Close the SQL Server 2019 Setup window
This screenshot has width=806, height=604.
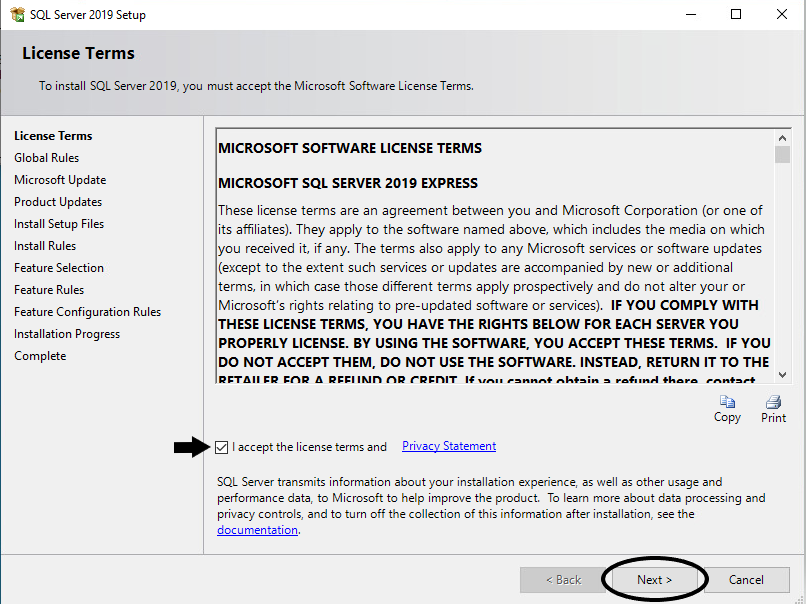pyautogui.click(x=781, y=14)
